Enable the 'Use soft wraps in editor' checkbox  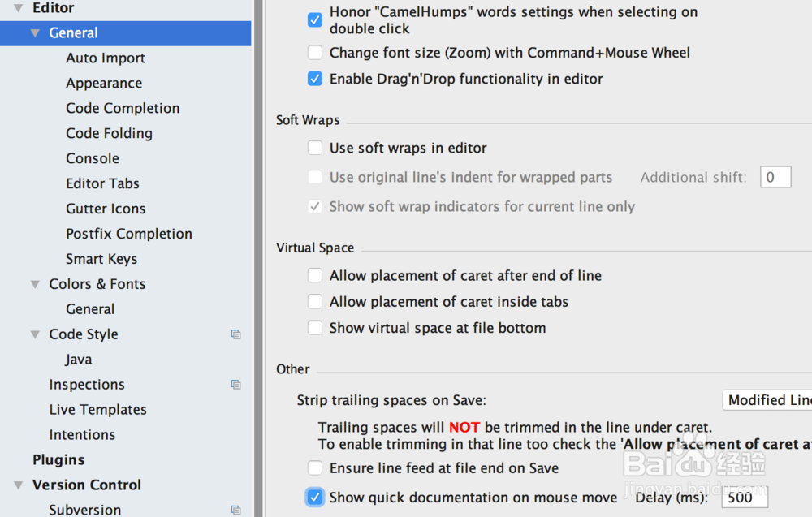[315, 148]
